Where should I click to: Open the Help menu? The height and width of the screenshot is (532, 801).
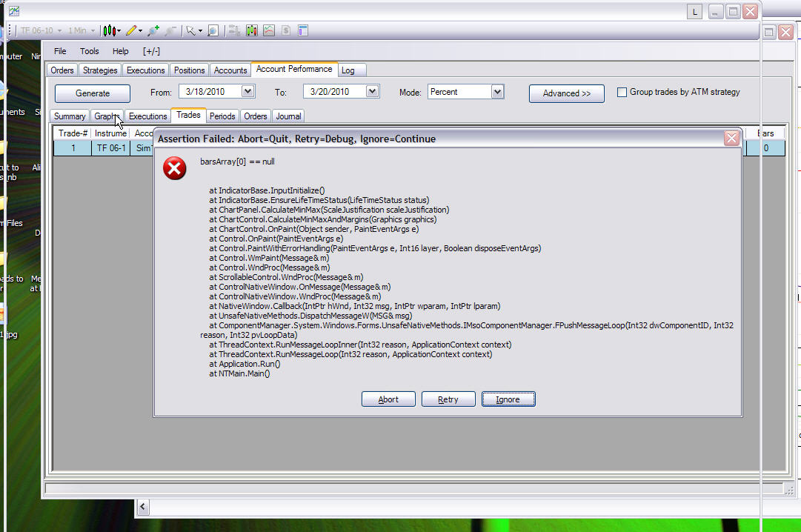click(121, 51)
